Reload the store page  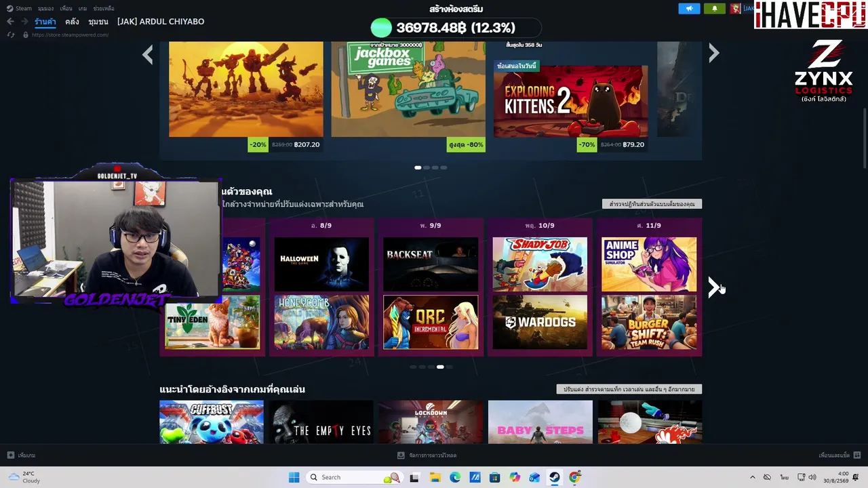11,35
